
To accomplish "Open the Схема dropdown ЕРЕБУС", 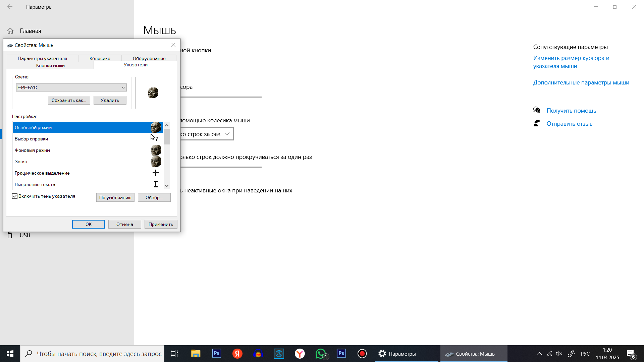I will tap(71, 87).
